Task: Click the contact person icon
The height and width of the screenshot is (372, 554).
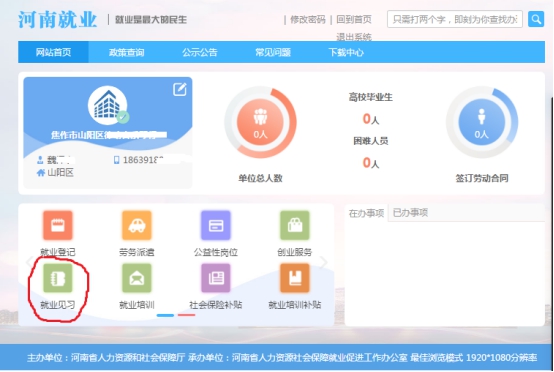Action: [x=40, y=160]
